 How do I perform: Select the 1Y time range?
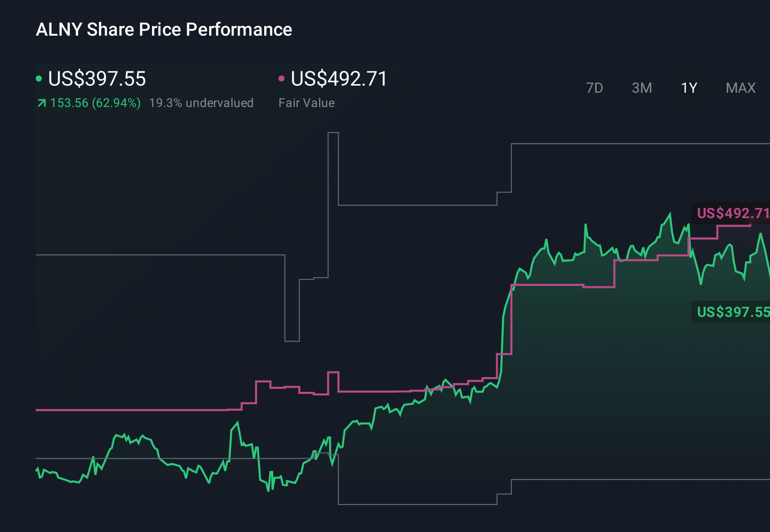pos(688,88)
